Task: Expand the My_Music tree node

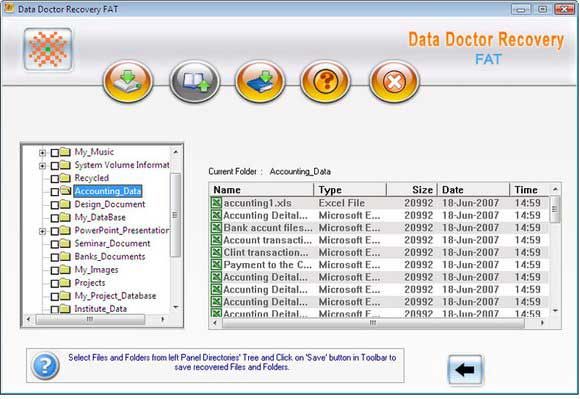Action: pos(43,153)
